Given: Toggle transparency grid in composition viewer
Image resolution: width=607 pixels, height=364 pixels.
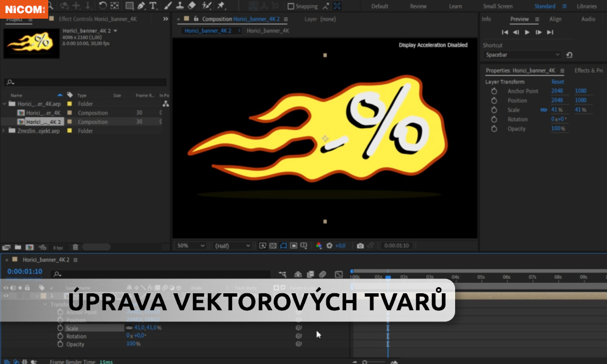Looking at the screenshot, I should (x=273, y=246).
